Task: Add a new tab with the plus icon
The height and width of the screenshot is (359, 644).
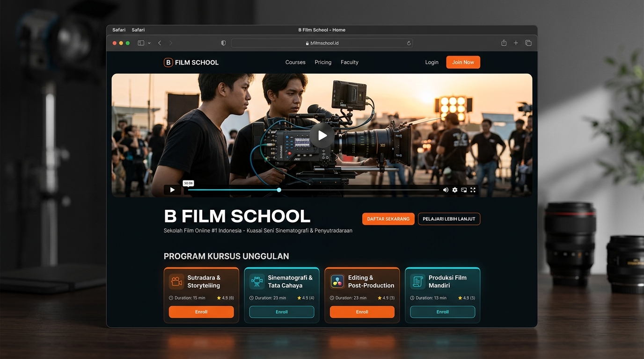Action: point(516,43)
